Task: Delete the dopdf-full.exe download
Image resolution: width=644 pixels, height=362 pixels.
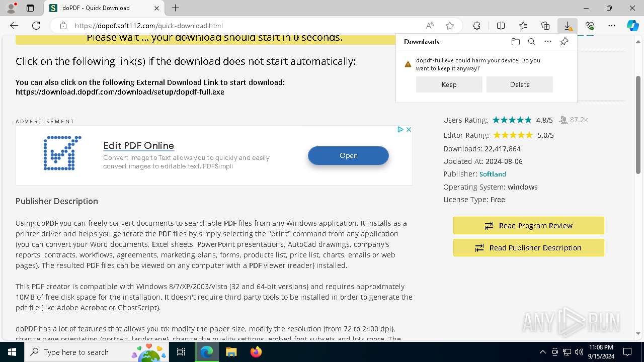Action: coord(520,84)
